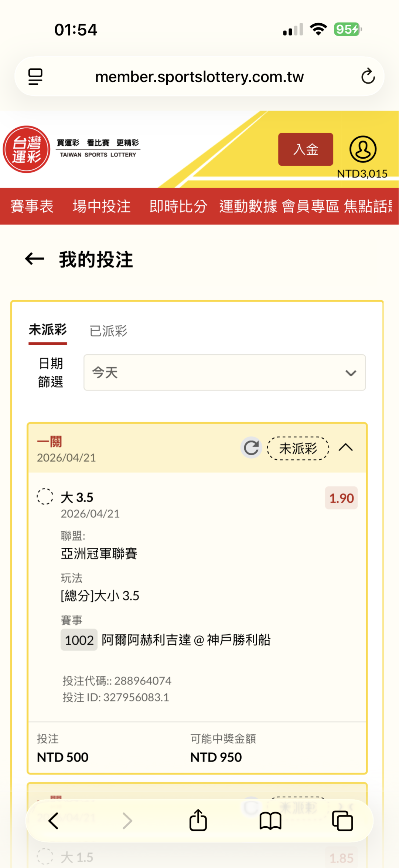Tap the 1.90 odds badge
Viewport: 399px width, 868px height.
tap(341, 498)
